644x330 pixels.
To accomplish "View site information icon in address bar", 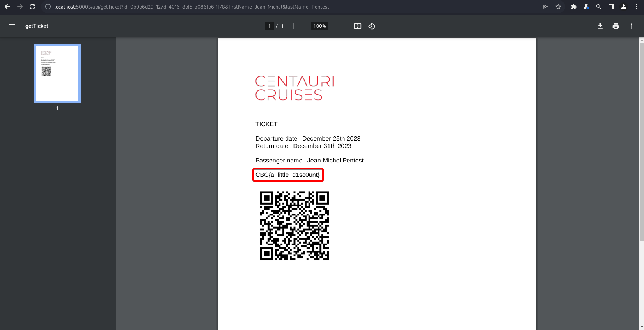I will [x=48, y=7].
